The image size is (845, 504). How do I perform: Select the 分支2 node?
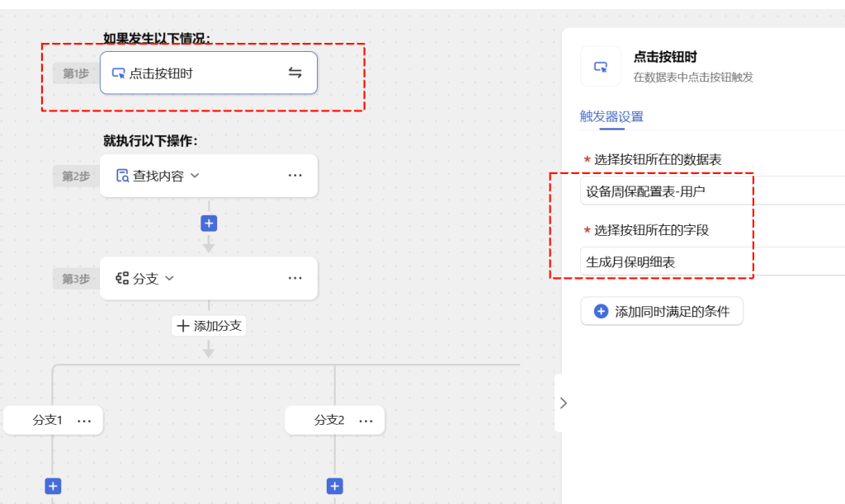335,420
